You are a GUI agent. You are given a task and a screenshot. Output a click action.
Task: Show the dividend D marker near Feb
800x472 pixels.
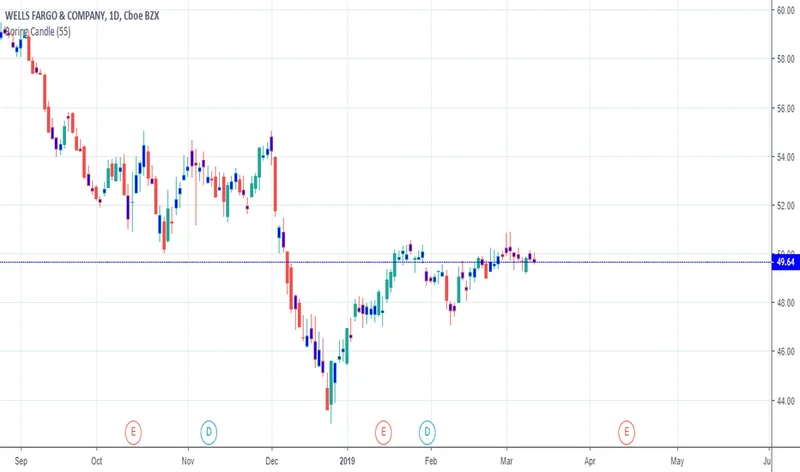click(x=427, y=431)
